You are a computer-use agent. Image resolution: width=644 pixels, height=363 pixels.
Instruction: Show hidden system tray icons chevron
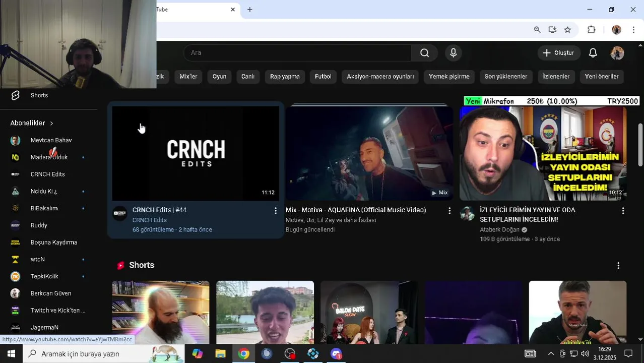[x=551, y=354]
